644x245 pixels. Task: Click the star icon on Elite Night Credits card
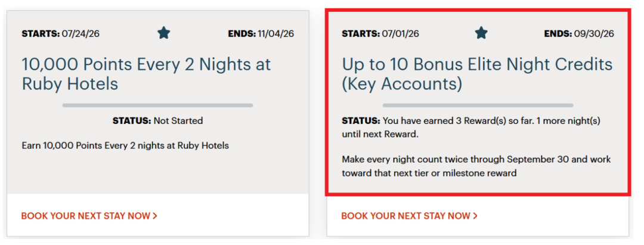pyautogui.click(x=481, y=33)
